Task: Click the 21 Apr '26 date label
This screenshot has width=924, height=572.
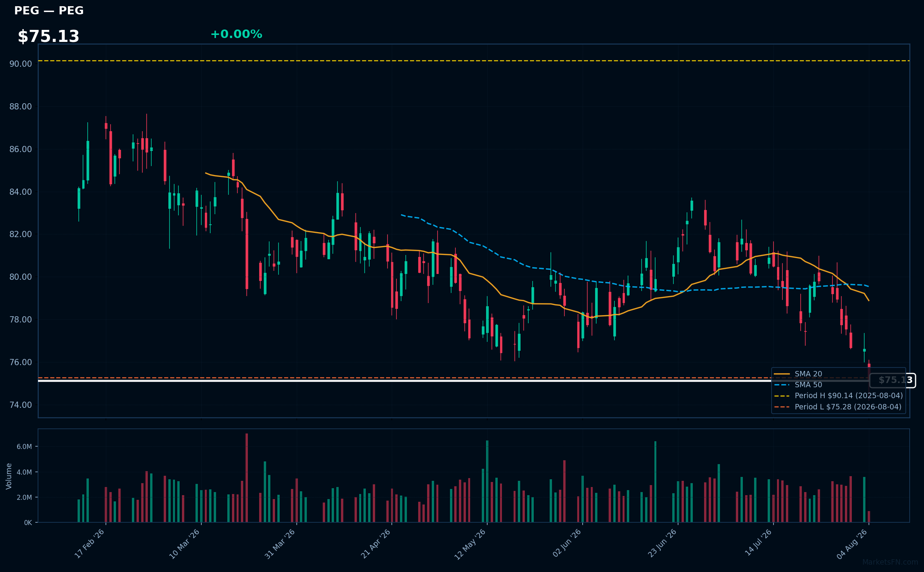Action: click(376, 544)
